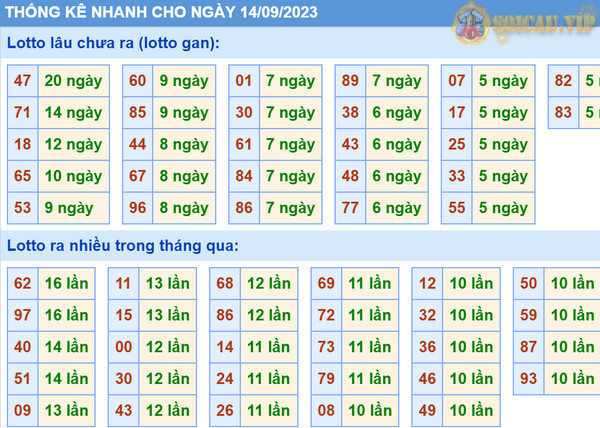This screenshot has height=428, width=600.
Task: Select number 65 in lotto gan table
Action: 23,176
